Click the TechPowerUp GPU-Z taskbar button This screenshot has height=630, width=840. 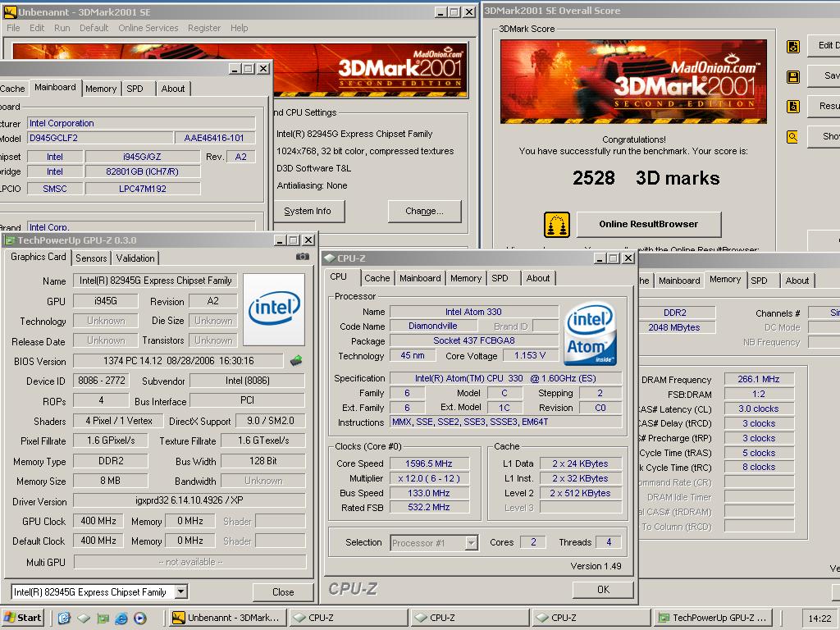tap(714, 618)
